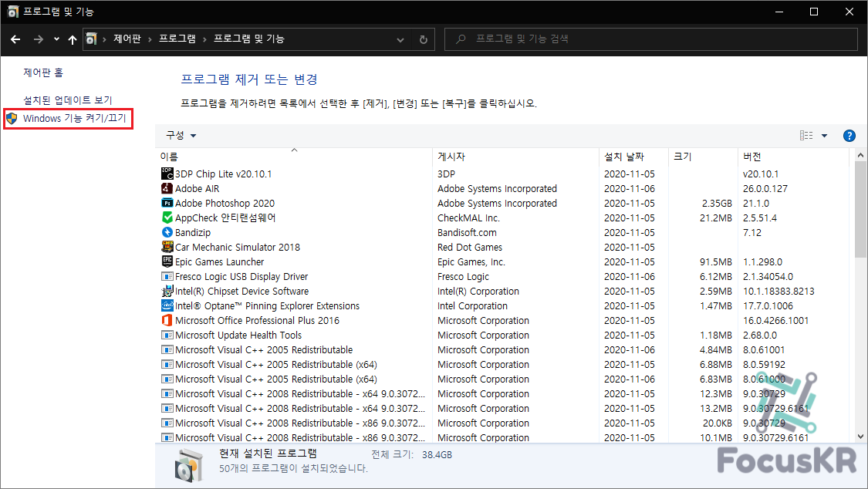This screenshot has height=489, width=868.
Task: Click the Intel Optane Pinning Explorer icon
Action: (167, 306)
